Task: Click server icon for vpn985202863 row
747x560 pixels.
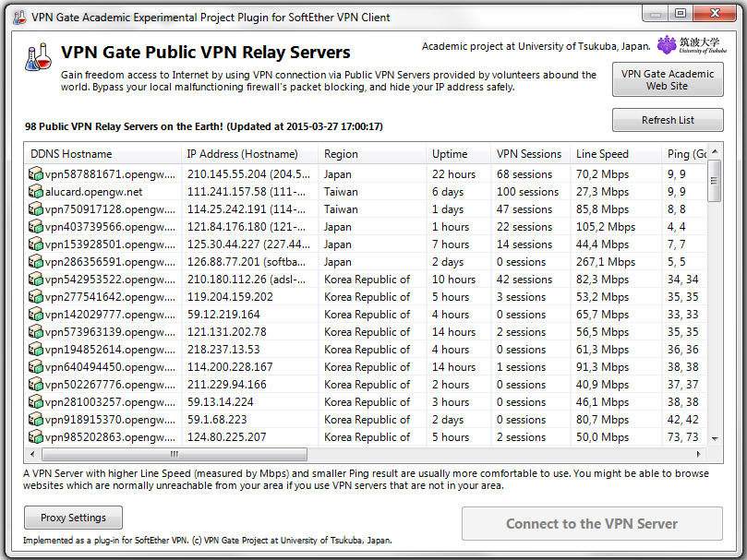Action: click(36, 436)
